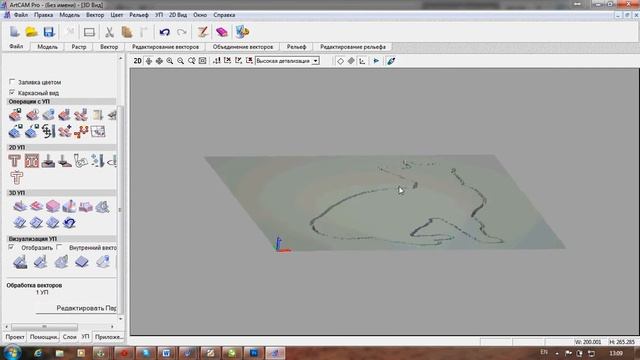Click the Word icon in the taskbar
This screenshot has width=640, height=360.
click(167, 353)
